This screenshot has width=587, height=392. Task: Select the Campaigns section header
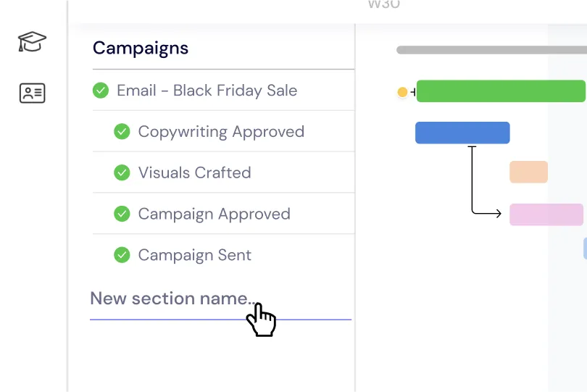coord(141,49)
